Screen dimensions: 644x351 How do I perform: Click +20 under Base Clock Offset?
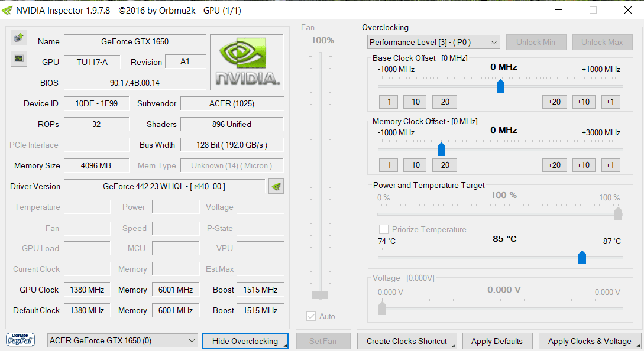click(555, 102)
